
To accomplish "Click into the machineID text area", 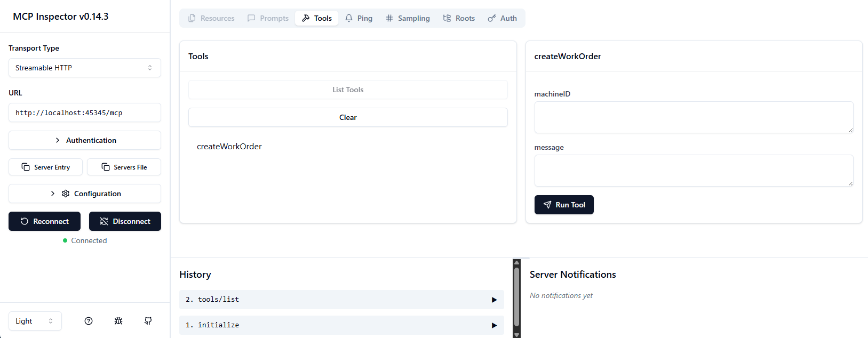I will tap(694, 117).
